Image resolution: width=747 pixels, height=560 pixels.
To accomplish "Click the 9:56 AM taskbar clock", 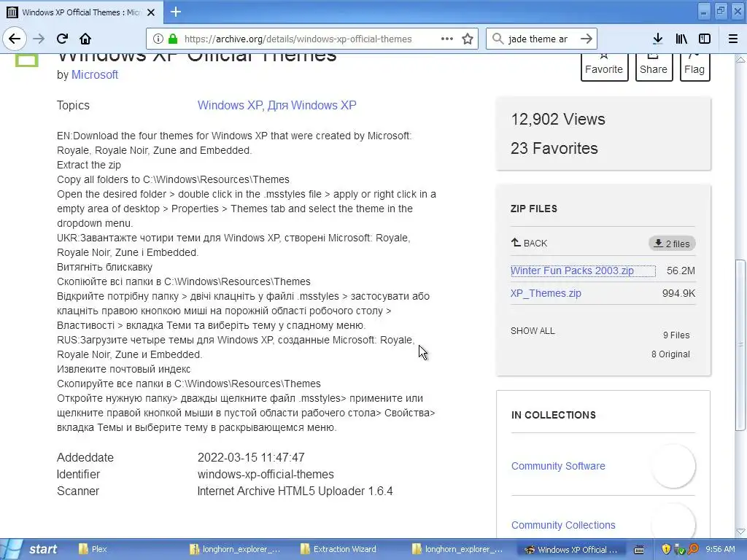I will click(720, 549).
